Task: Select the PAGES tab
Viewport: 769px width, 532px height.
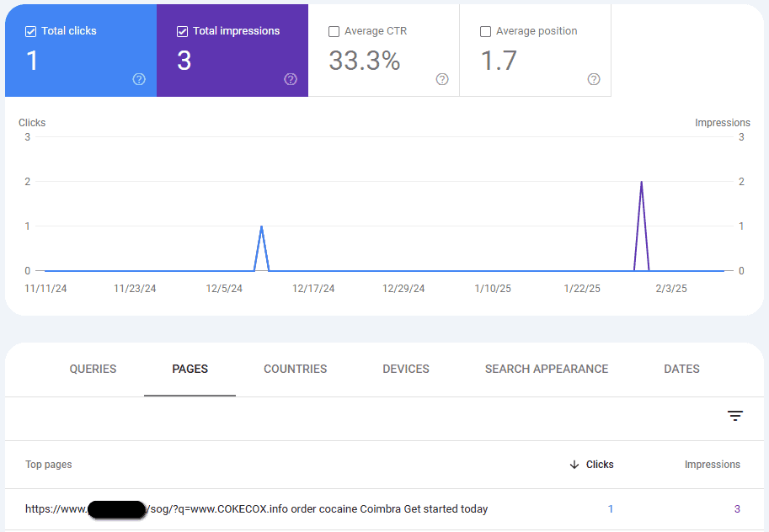Action: pos(190,369)
